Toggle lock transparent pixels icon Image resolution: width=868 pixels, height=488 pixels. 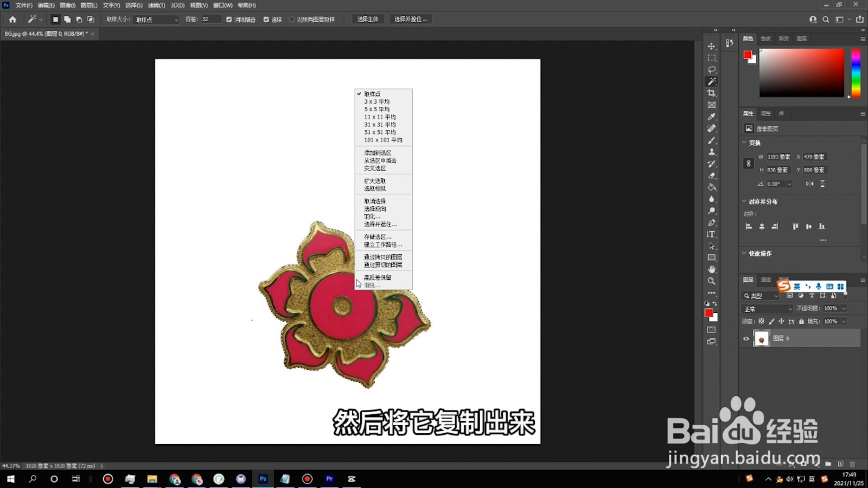pyautogui.click(x=762, y=322)
